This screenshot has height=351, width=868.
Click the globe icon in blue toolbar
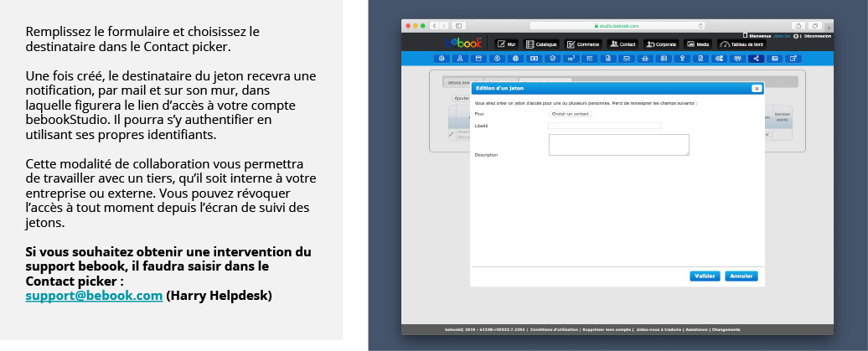tap(515, 59)
